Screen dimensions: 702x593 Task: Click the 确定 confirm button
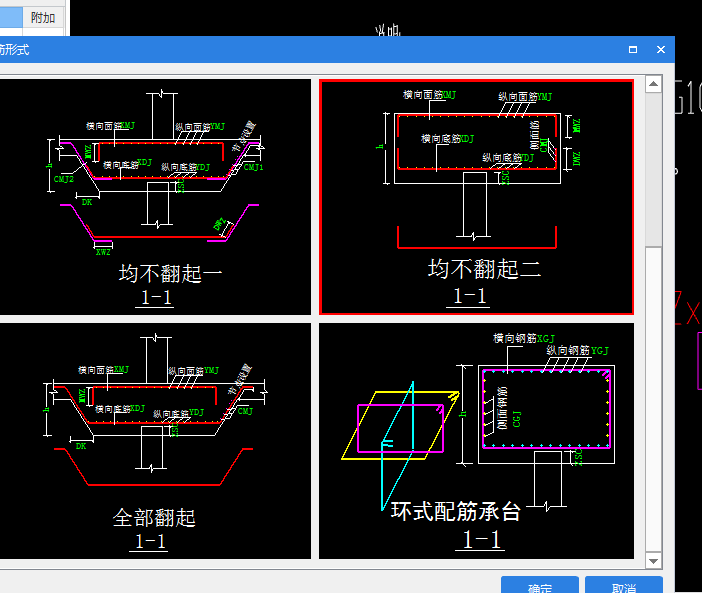click(x=539, y=586)
